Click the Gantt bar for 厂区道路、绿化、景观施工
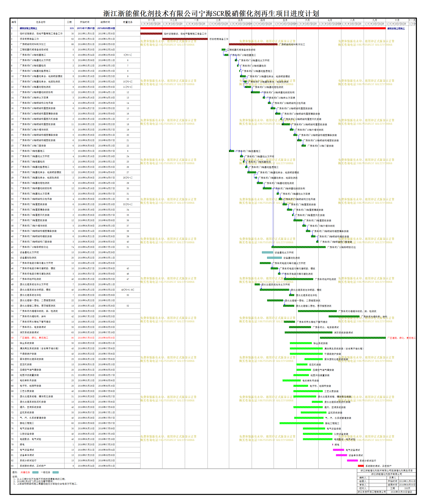This screenshot has width=426, height=504. pyautogui.click(x=353, y=338)
